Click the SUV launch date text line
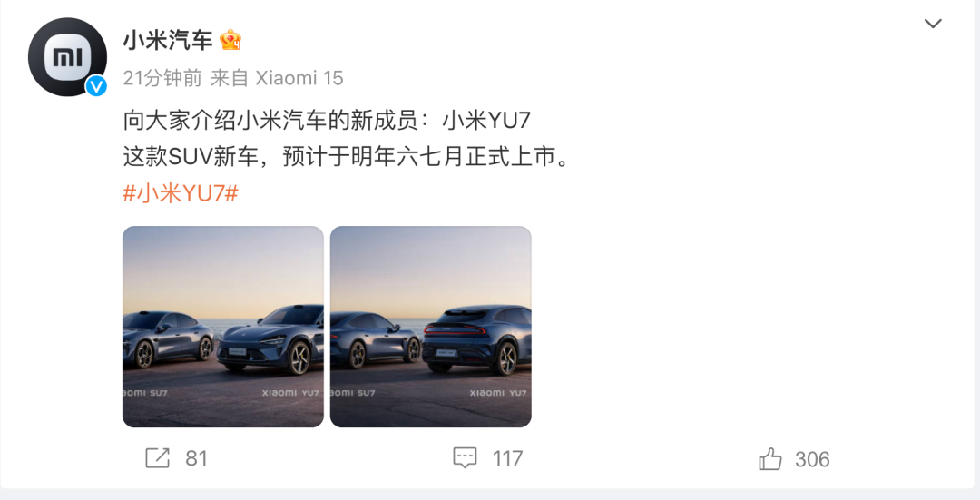The height and width of the screenshot is (500, 980). coord(347,157)
